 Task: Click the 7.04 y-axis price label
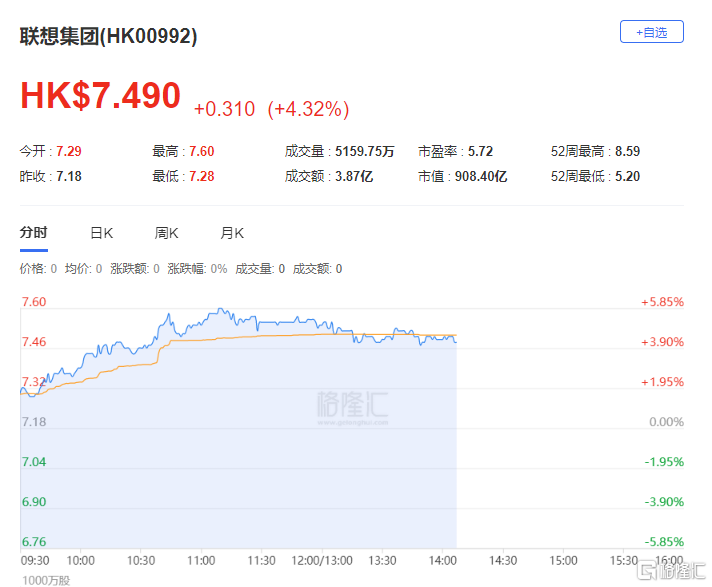pyautogui.click(x=34, y=462)
